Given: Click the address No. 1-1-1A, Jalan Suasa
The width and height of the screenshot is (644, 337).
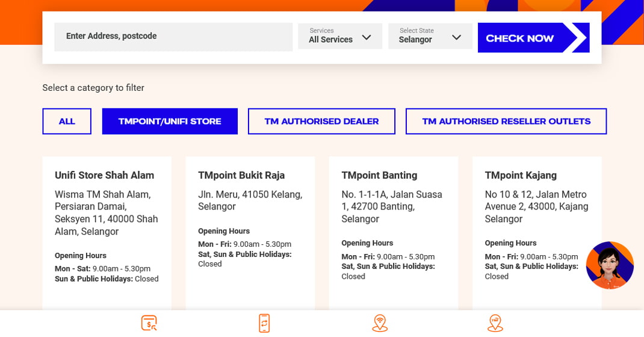Looking at the screenshot, I should point(392,206).
